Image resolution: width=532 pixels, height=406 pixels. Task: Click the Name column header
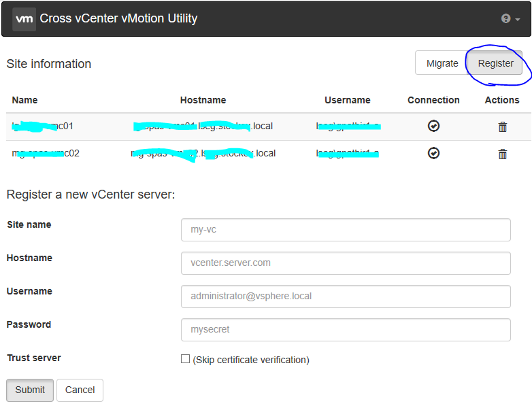25,100
